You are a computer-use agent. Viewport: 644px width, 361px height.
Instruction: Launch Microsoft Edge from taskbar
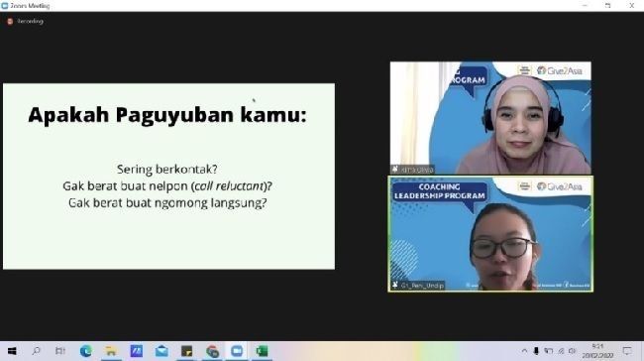(x=86, y=351)
